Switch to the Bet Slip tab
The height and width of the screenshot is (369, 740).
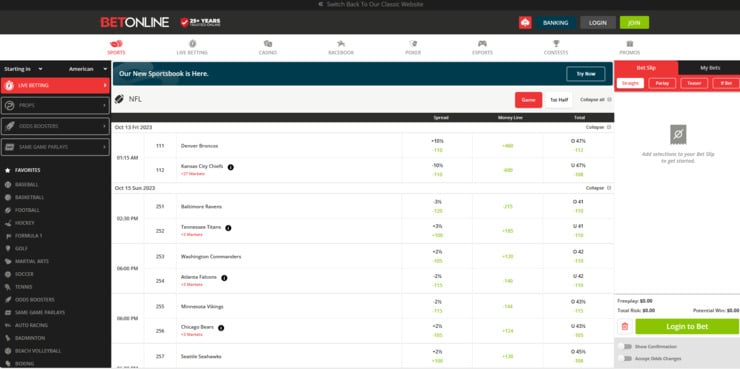tap(646, 68)
